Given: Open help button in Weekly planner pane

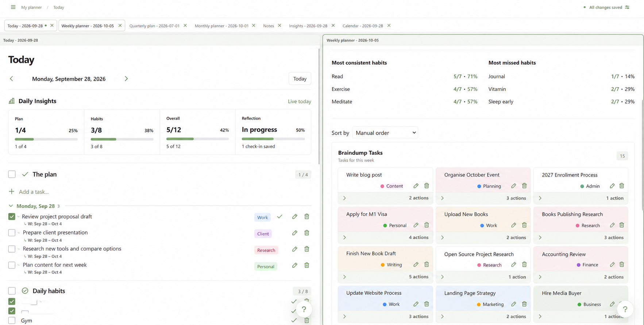Looking at the screenshot, I should [625, 309].
